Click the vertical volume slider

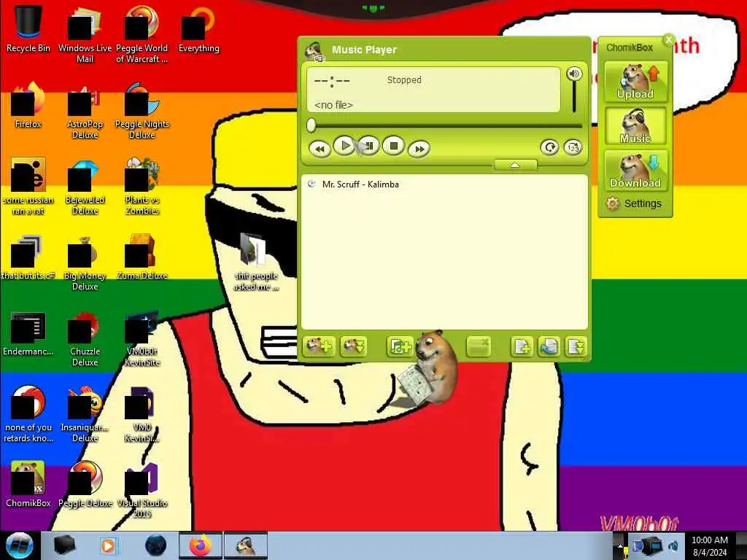click(x=574, y=97)
